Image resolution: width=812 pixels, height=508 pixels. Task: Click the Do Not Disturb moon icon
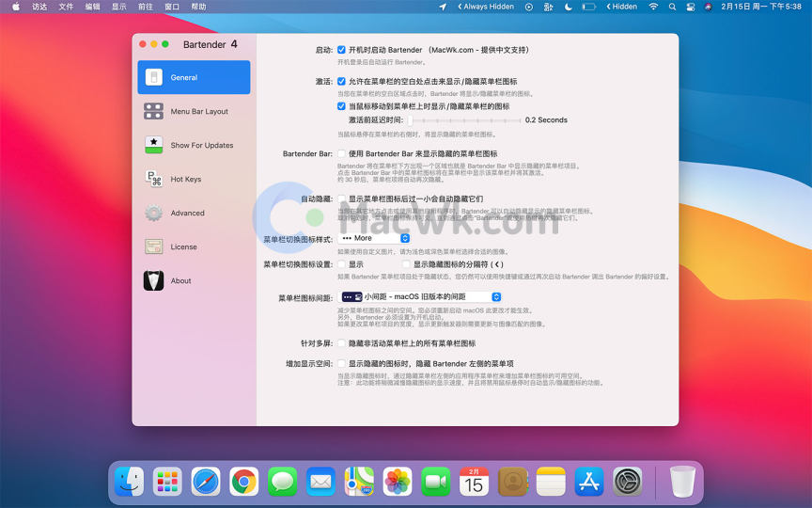pos(568,7)
